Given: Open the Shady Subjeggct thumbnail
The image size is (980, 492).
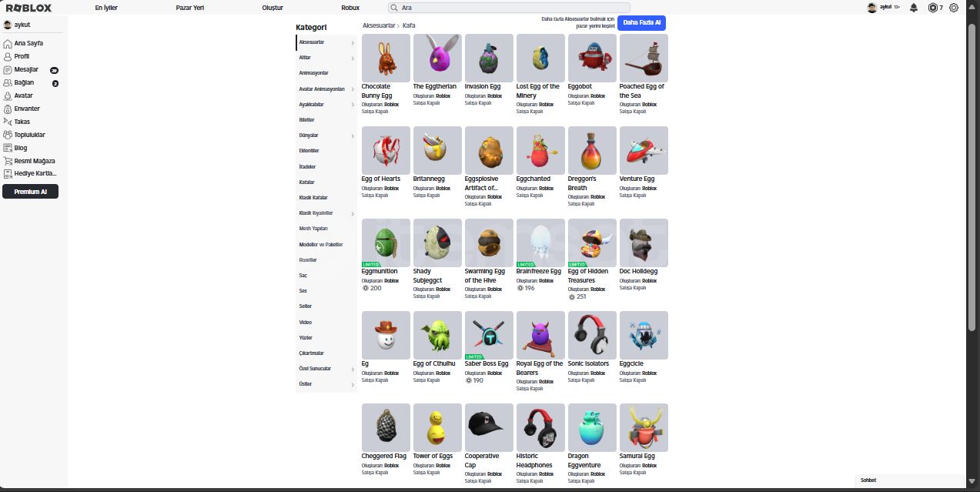Looking at the screenshot, I should pyautogui.click(x=437, y=243).
